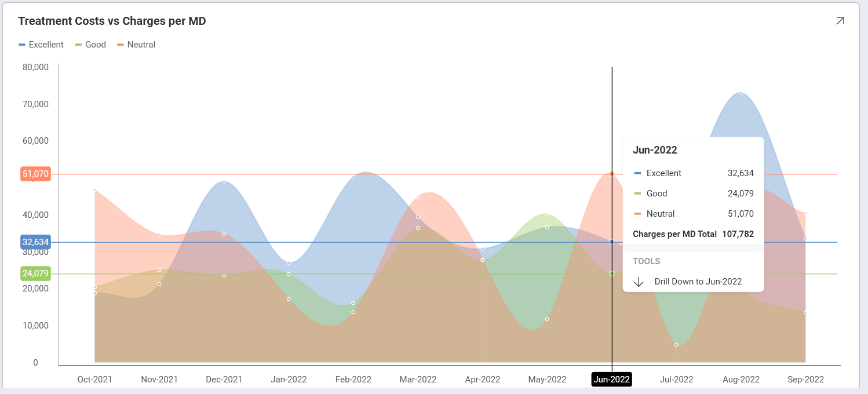Viewport: 868px width, 394px height.
Task: Toggle the Good legend series
Action: (x=90, y=45)
